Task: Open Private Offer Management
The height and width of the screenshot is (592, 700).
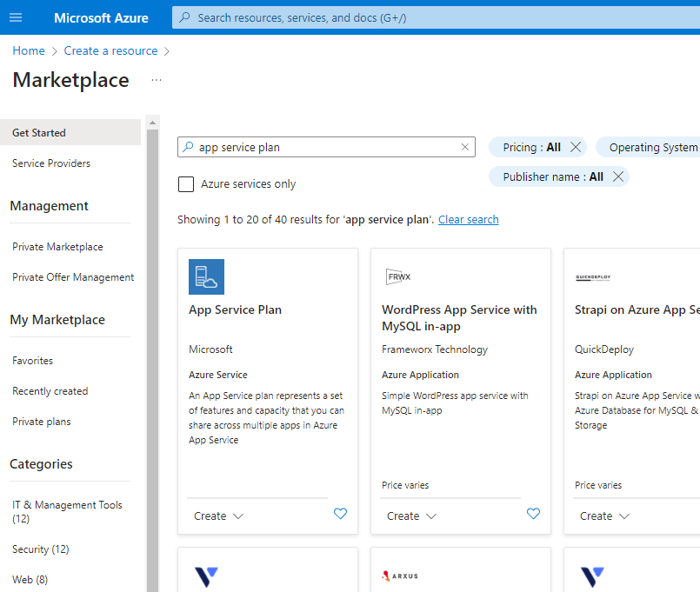Action: (x=73, y=277)
